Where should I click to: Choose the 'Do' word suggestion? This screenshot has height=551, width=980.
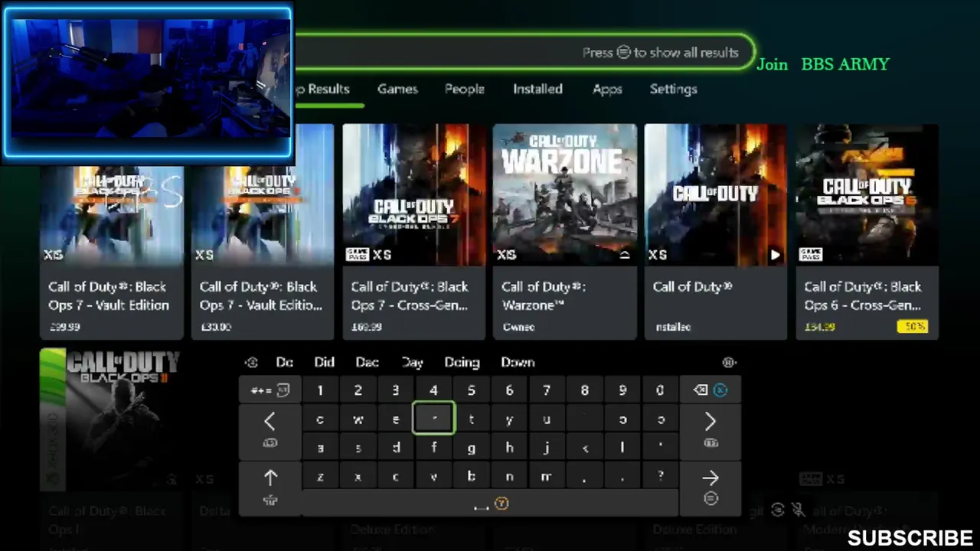pos(285,362)
